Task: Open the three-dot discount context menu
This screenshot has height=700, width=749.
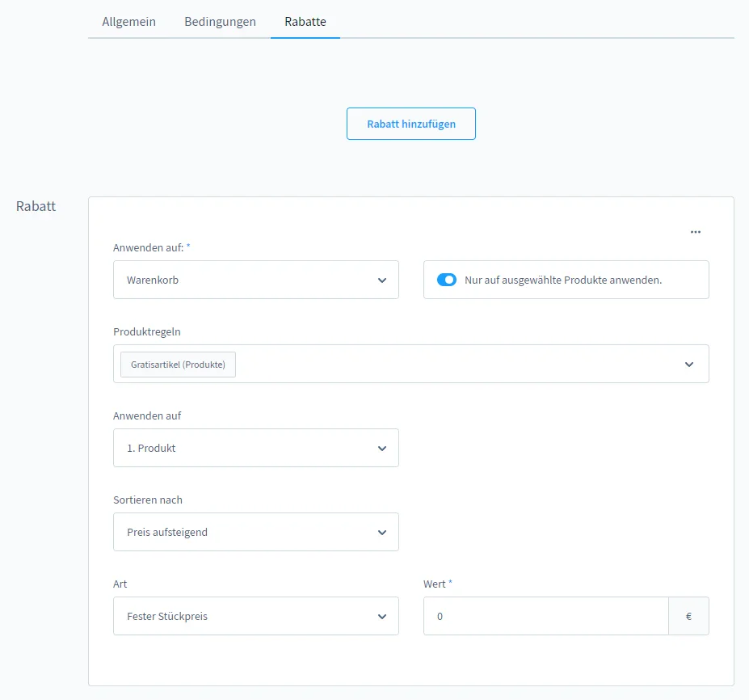Action: point(696,232)
